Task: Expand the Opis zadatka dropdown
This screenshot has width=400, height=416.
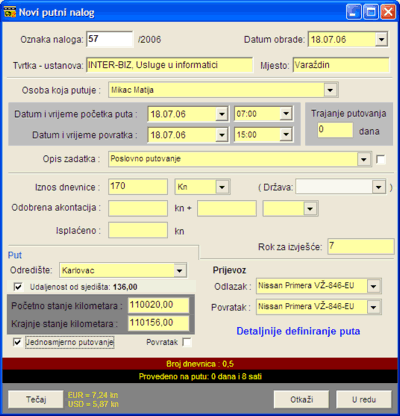Action: point(363,159)
